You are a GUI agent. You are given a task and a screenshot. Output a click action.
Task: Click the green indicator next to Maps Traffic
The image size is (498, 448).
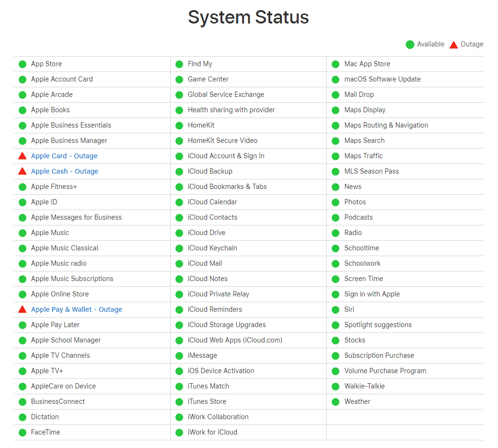[x=336, y=156]
